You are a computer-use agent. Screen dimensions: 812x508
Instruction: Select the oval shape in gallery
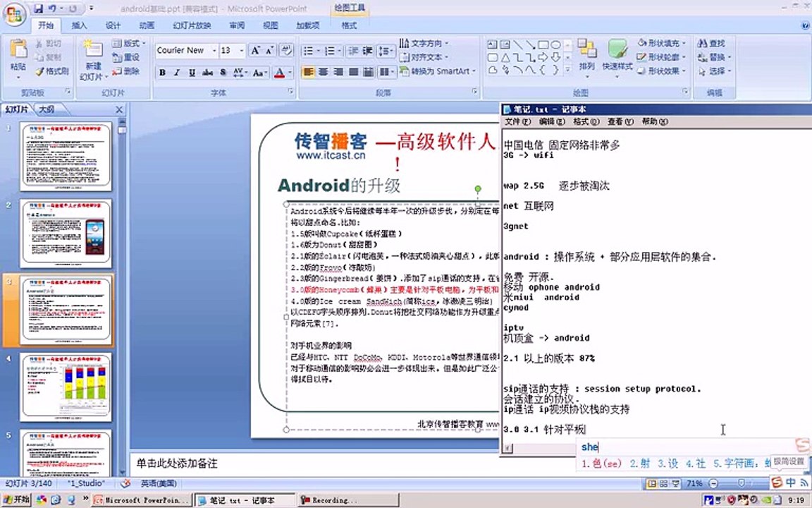pyautogui.click(x=555, y=44)
